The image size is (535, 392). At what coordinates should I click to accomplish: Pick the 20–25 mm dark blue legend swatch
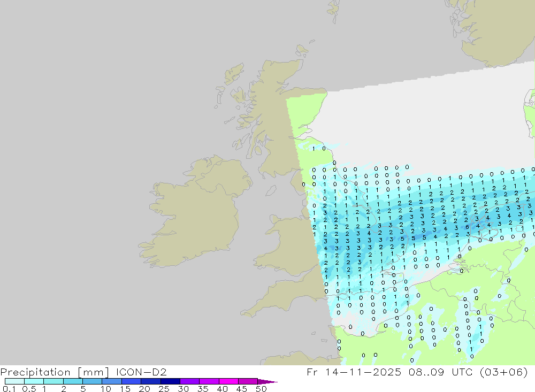(150, 381)
